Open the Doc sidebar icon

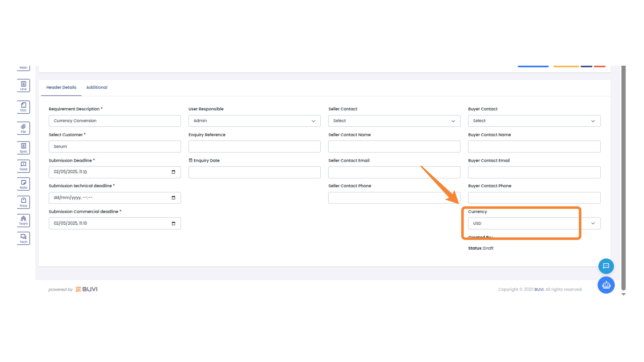pos(23,107)
